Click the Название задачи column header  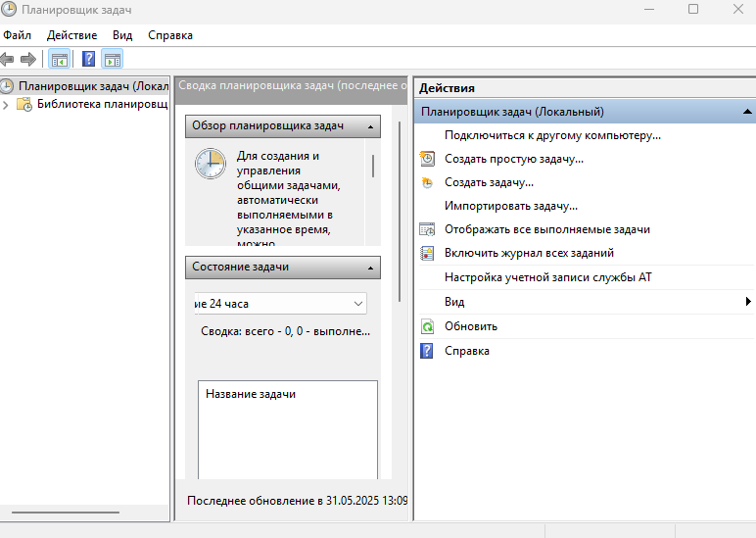(251, 394)
